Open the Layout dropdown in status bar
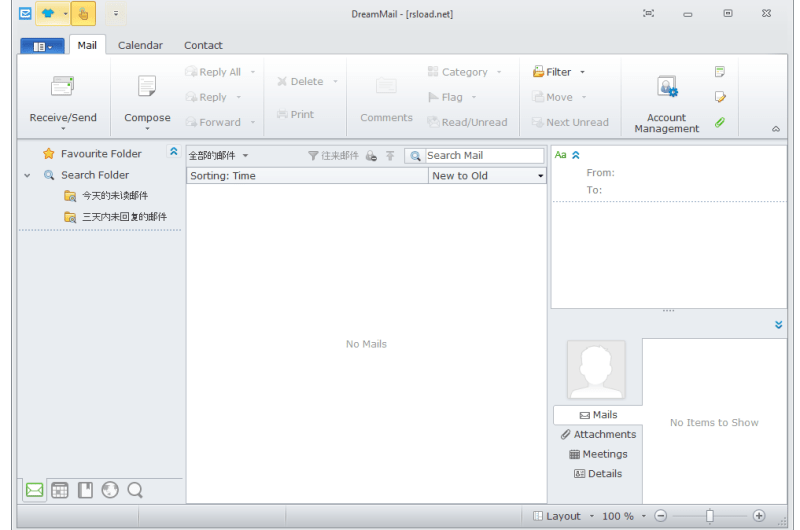Image resolution: width=800 pixels, height=530 pixels. [563, 516]
